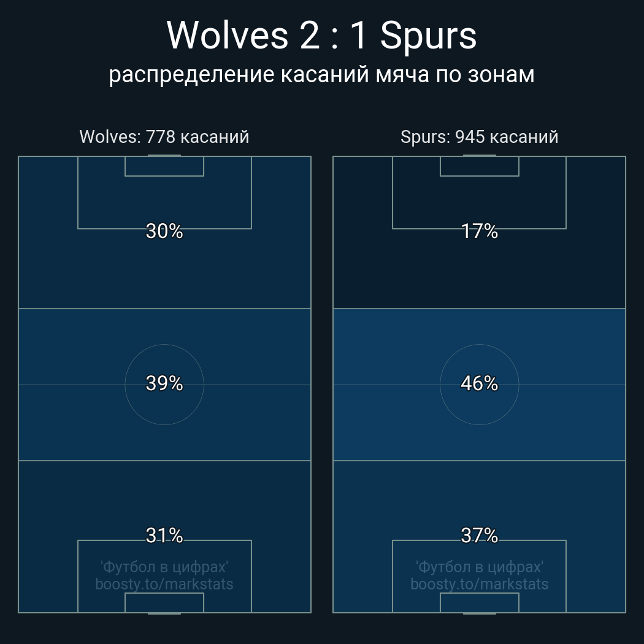Click the Wolves 31% defensive third label
This screenshot has height=644, width=644.
[164, 535]
